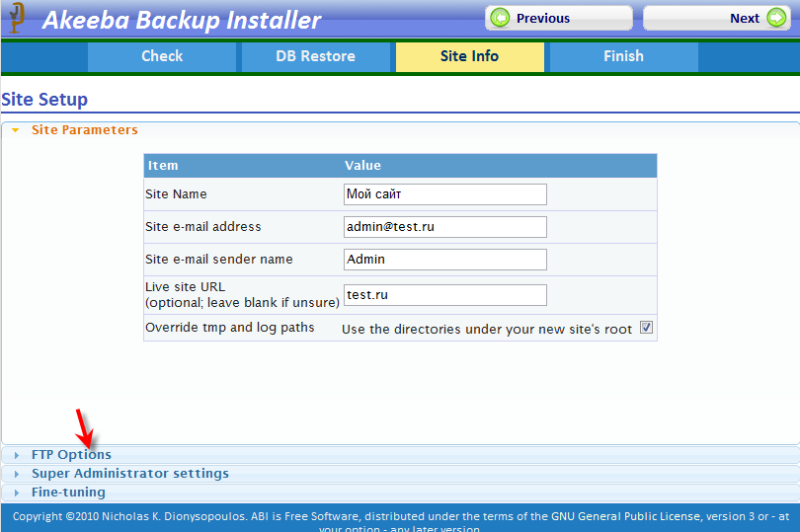
Task: Click the Site e-mail sender name field
Action: click(x=444, y=260)
